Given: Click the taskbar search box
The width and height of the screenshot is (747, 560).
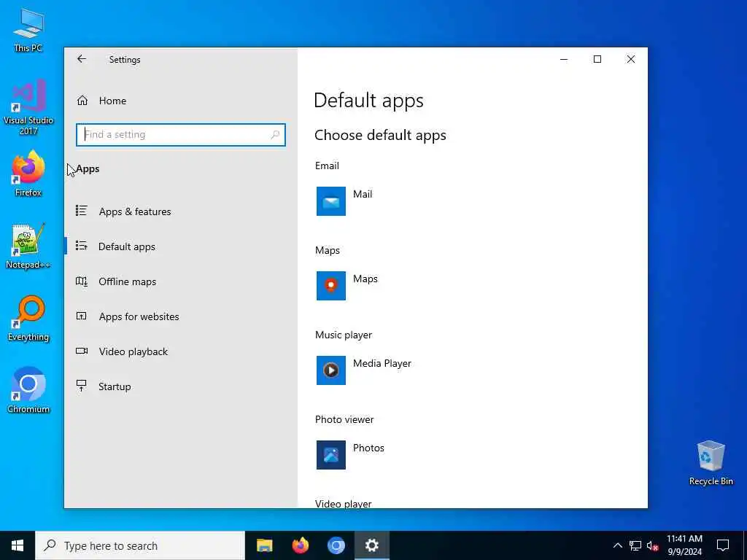Looking at the screenshot, I should click(x=140, y=545).
